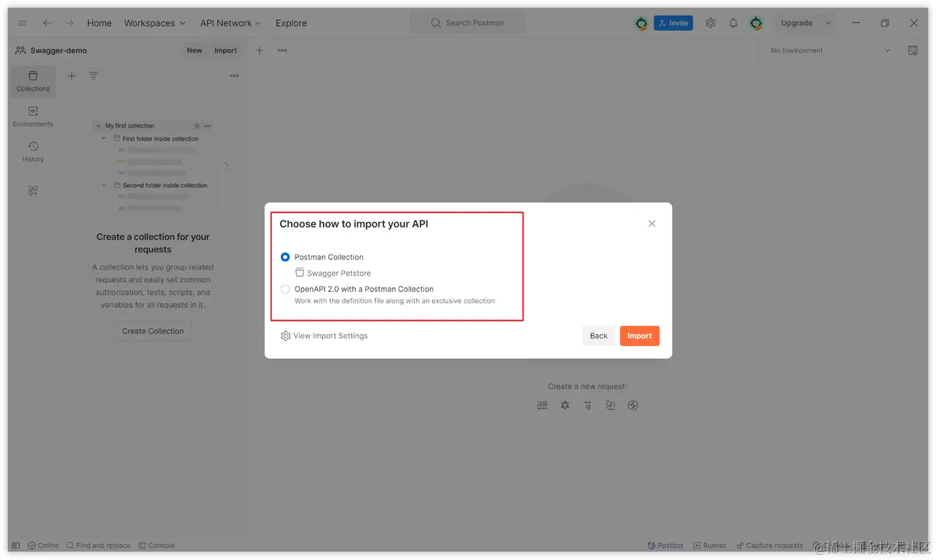Viewport: 936px width, 560px height.
Task: Go forward with the right arrow
Action: (69, 23)
